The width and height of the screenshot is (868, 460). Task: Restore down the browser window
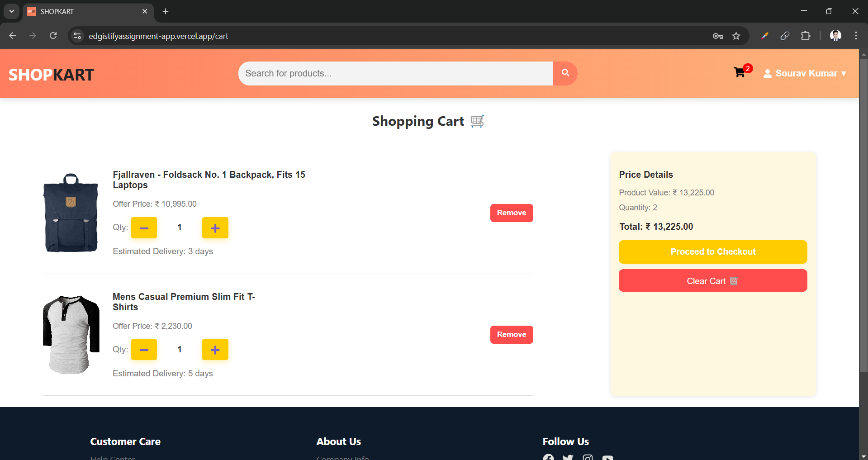829,11
